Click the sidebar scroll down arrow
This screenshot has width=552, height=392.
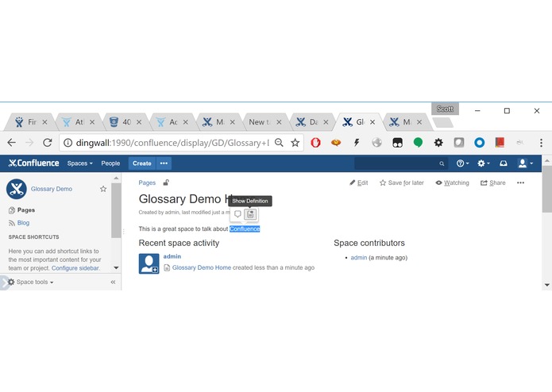tap(116, 268)
